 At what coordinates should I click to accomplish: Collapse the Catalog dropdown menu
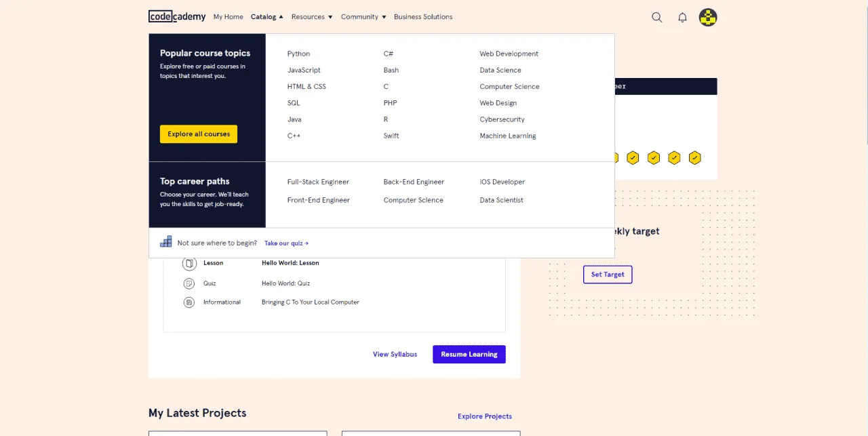pos(267,17)
